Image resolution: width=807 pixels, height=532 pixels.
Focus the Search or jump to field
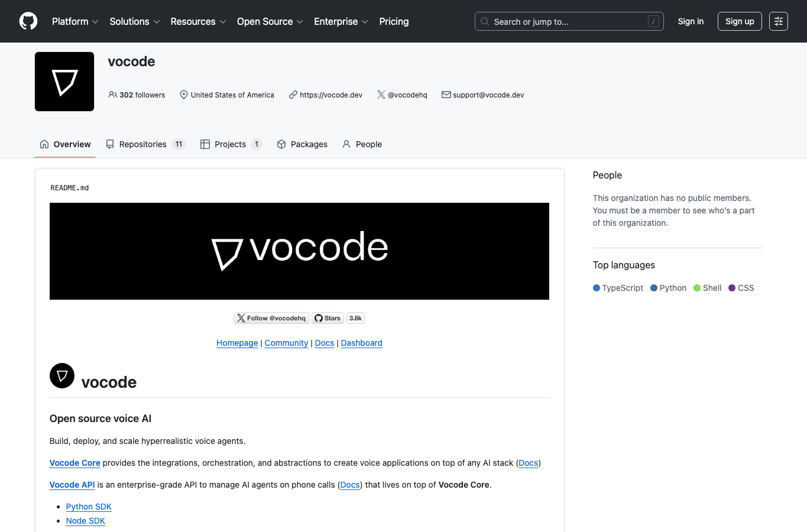569,21
